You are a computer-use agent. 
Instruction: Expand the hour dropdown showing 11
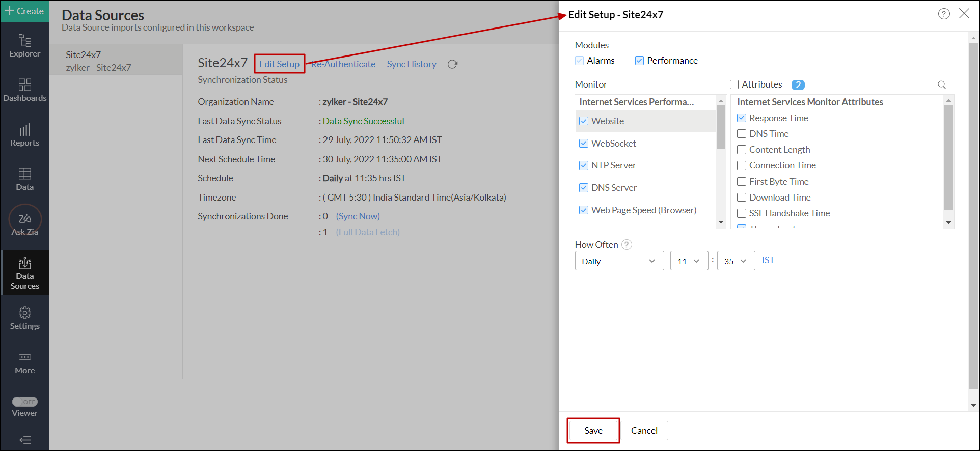click(689, 261)
